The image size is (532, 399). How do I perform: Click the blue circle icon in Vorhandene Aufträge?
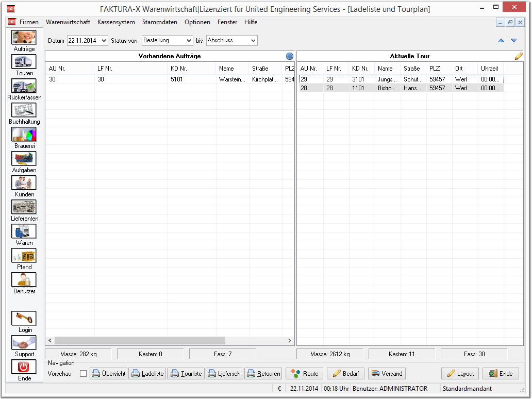(289, 56)
